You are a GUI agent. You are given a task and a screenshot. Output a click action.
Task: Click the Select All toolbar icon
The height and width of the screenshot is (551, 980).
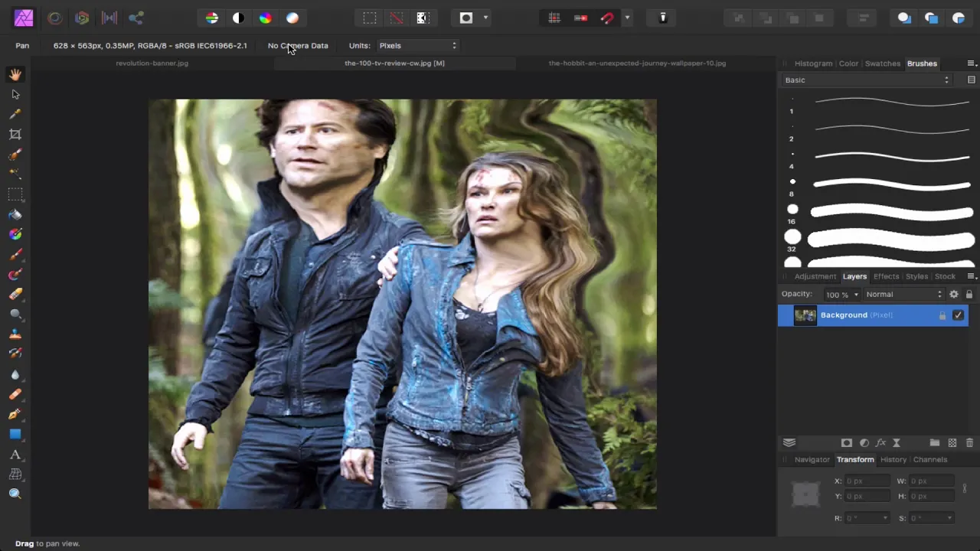370,18
